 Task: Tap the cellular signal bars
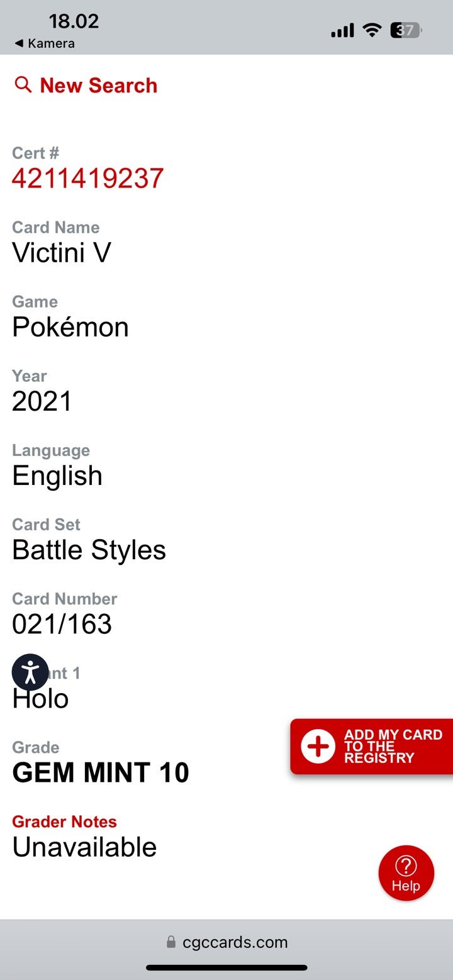(343, 30)
